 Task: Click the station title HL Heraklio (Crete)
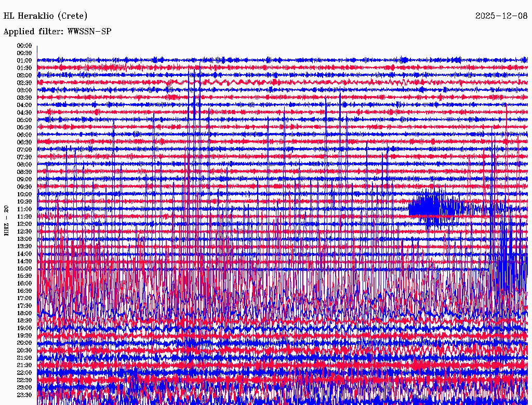[x=46, y=16]
